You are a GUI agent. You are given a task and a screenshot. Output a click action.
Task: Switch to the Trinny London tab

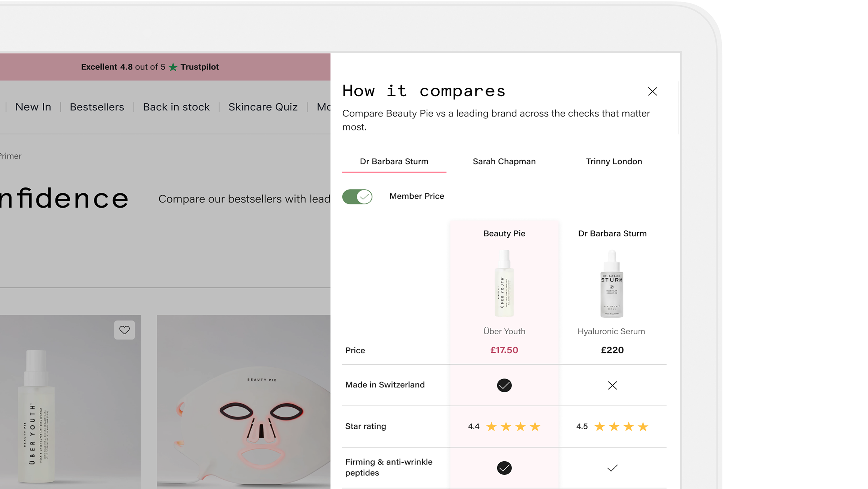coord(614,162)
